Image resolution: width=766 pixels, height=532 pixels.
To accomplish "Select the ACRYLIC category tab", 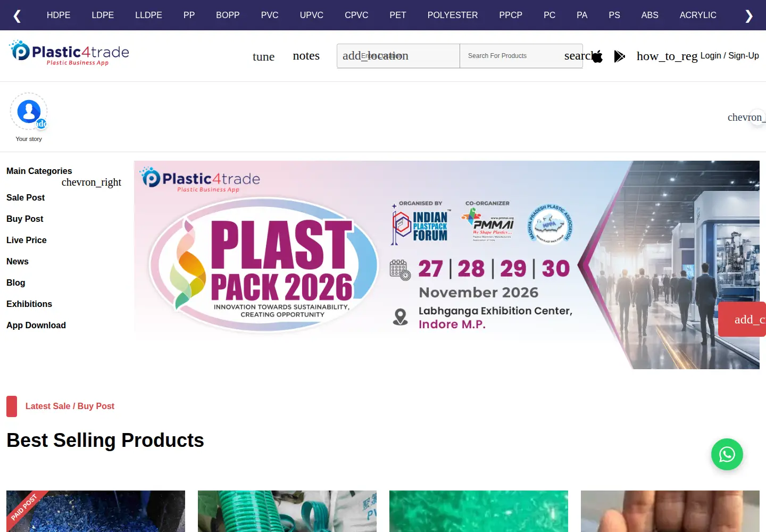I will 698,15.
